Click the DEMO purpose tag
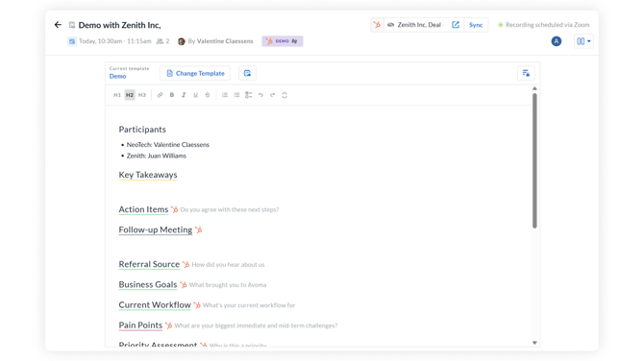The height and width of the screenshot is (361, 644). [283, 41]
